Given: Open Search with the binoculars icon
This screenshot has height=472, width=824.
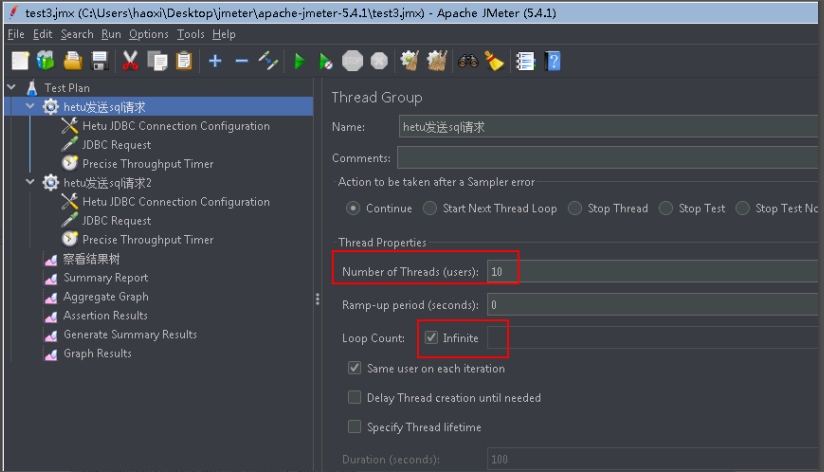Looking at the screenshot, I should click(x=468, y=61).
